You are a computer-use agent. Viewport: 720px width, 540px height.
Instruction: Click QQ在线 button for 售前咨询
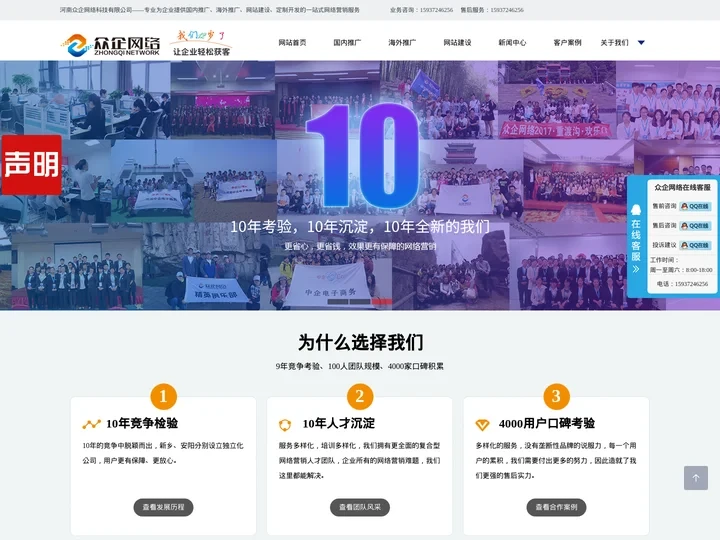[x=695, y=206]
